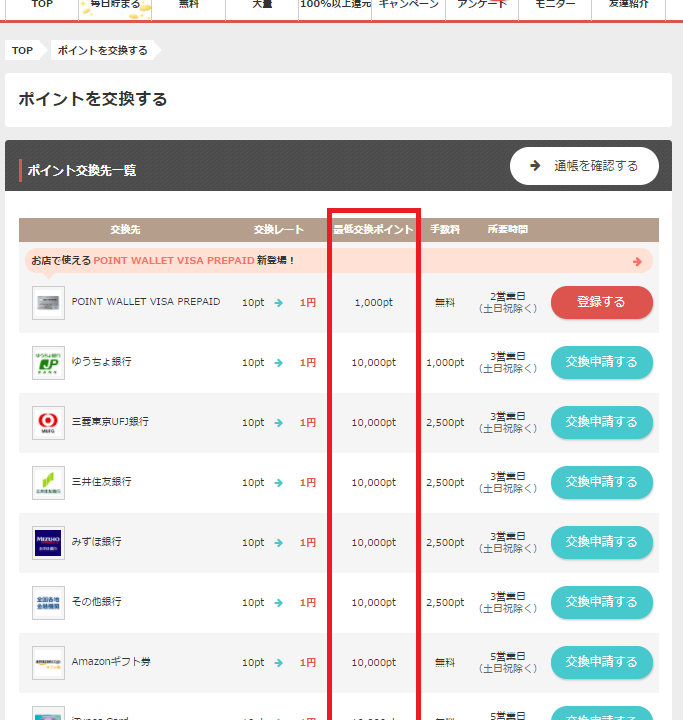Viewport: 683px width, 720px height.
Task: Click the arrow icon in 通帳を確認する button
Action: [535, 165]
